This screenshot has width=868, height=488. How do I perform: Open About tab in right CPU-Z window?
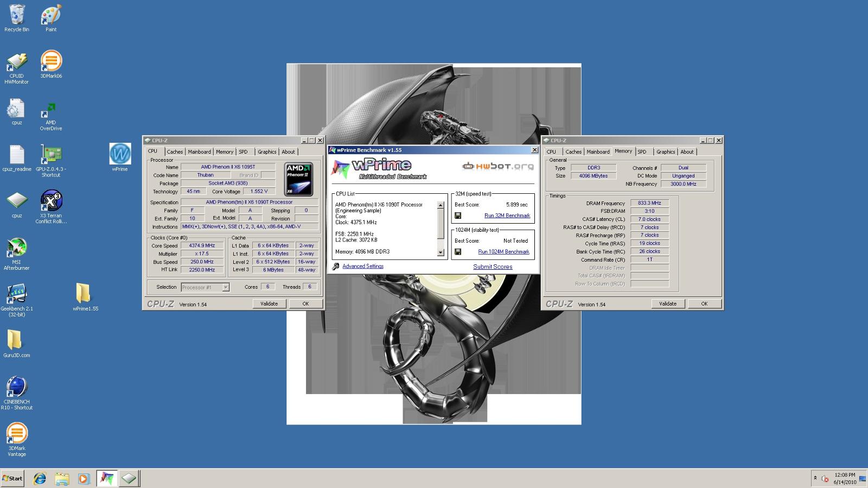tap(687, 152)
